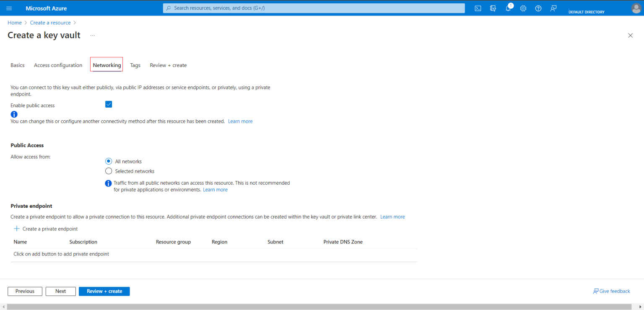Switch to the Access configuration tab

coord(58,65)
